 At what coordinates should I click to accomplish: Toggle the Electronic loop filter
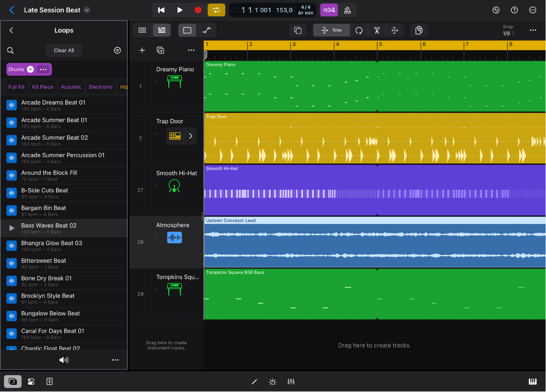click(x=100, y=87)
